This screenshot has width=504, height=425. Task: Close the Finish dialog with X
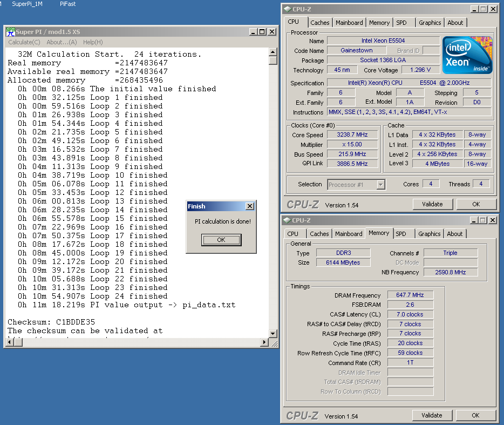click(x=250, y=206)
